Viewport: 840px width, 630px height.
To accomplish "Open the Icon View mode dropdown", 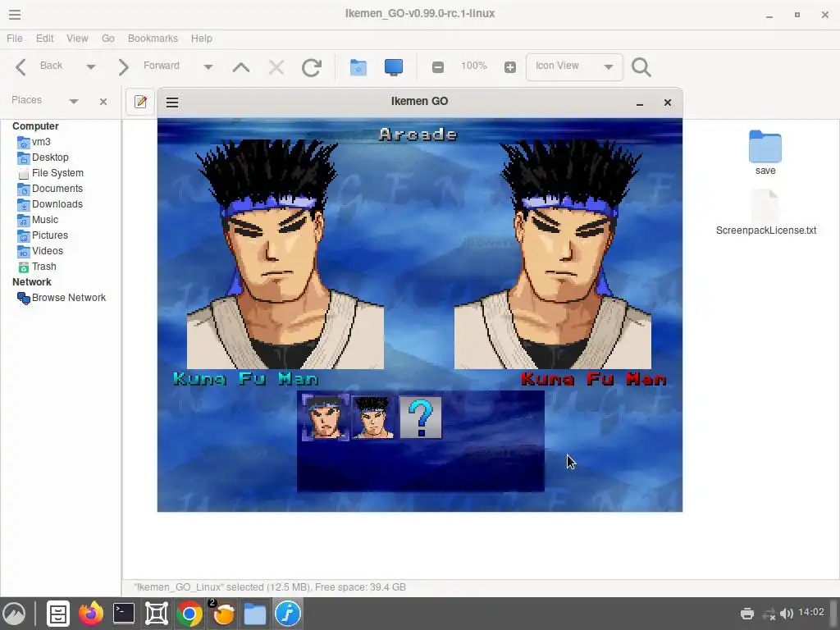I will 574,67.
